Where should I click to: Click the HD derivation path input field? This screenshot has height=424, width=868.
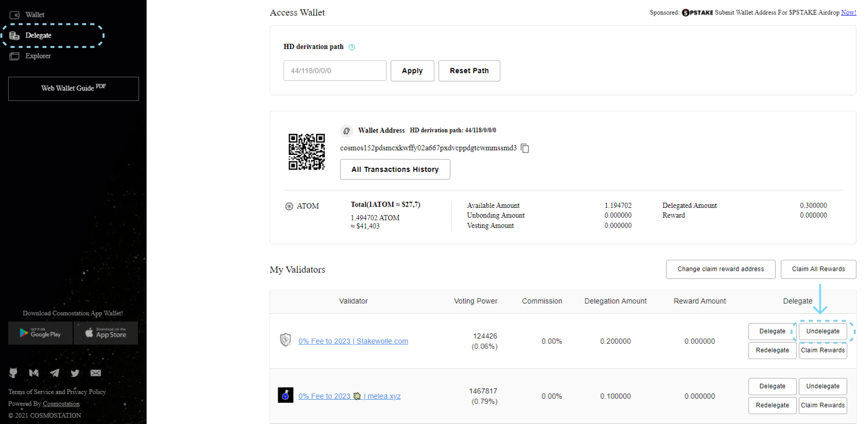click(x=334, y=70)
